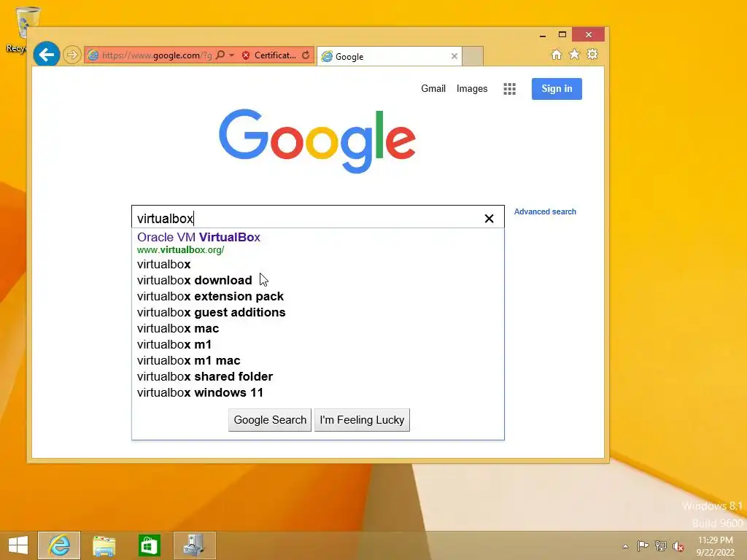Click the Refresh page icon
The width and height of the screenshot is (747, 560).
[x=306, y=55]
